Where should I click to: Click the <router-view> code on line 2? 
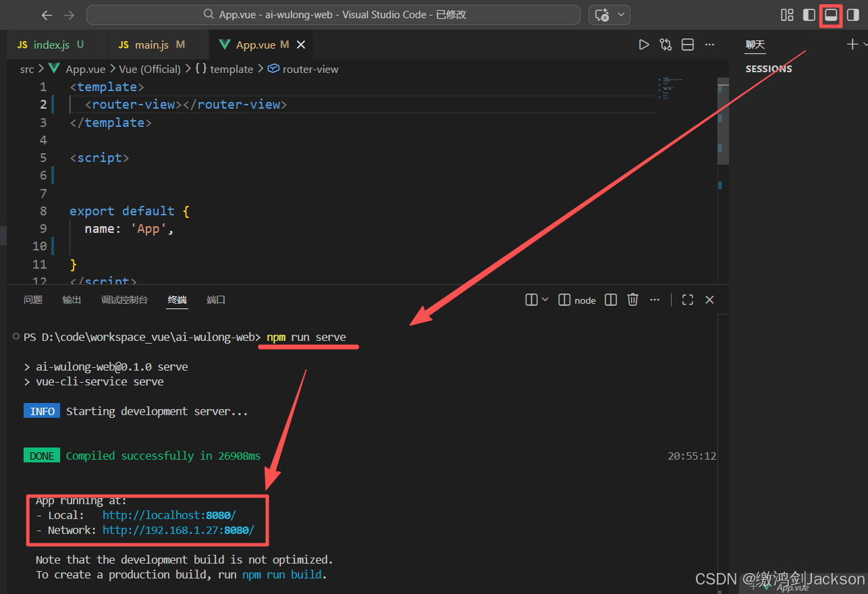click(x=186, y=105)
